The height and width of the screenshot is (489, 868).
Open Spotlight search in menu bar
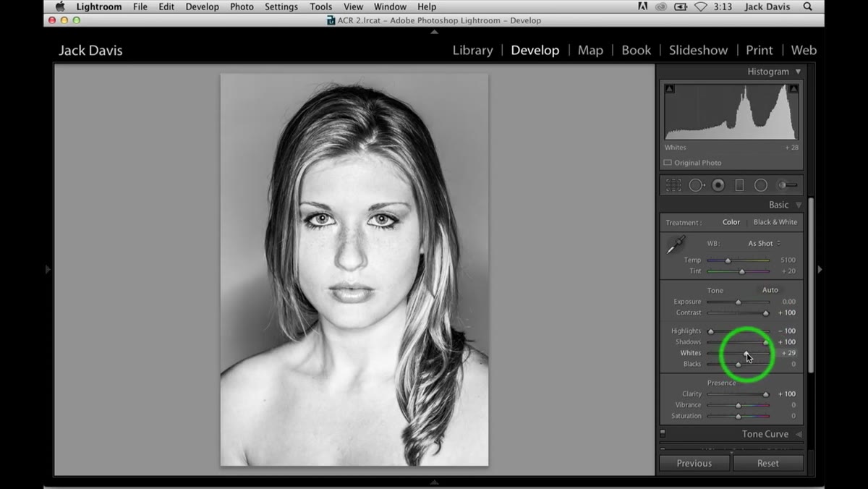coord(807,7)
